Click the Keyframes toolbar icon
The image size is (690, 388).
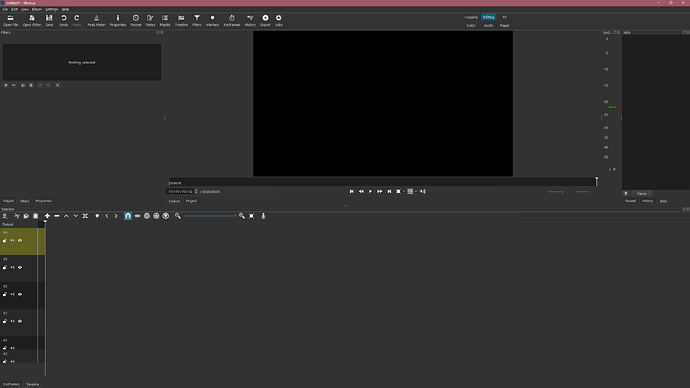coord(231,20)
